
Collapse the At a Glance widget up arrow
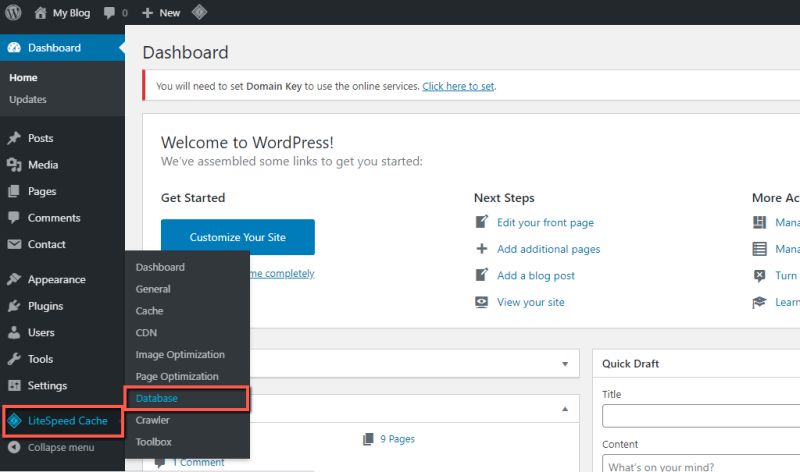click(x=565, y=409)
